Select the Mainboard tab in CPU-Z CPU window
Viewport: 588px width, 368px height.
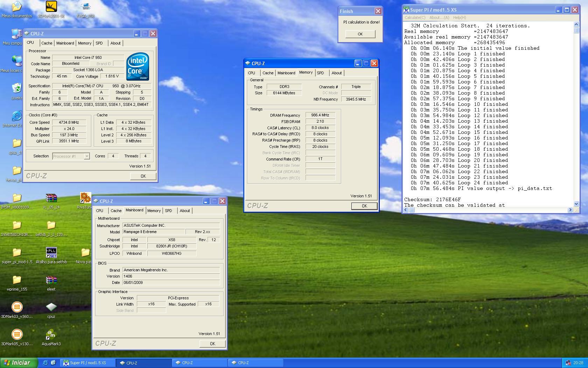click(65, 43)
